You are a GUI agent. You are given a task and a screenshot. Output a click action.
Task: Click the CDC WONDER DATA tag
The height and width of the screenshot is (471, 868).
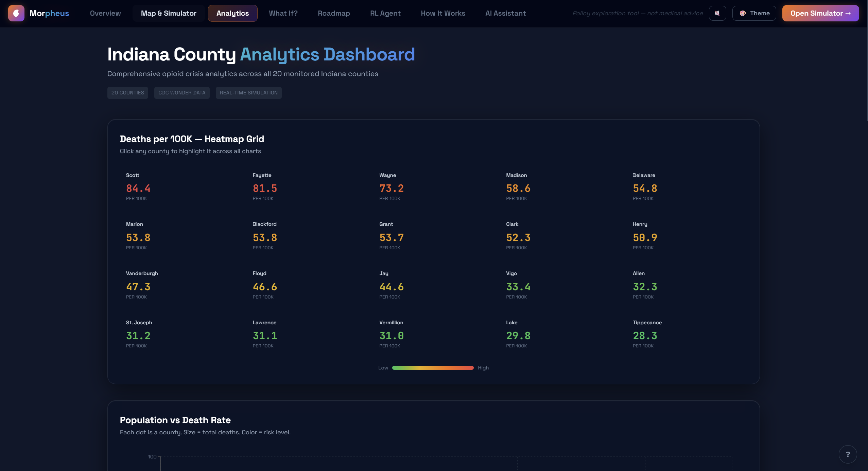point(182,93)
